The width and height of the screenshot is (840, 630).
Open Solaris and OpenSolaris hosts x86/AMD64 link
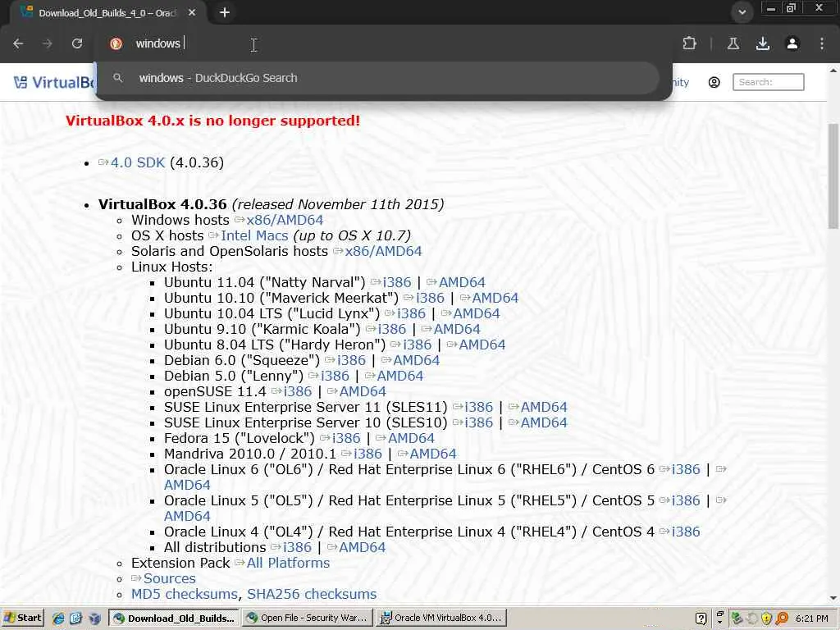coord(383,251)
